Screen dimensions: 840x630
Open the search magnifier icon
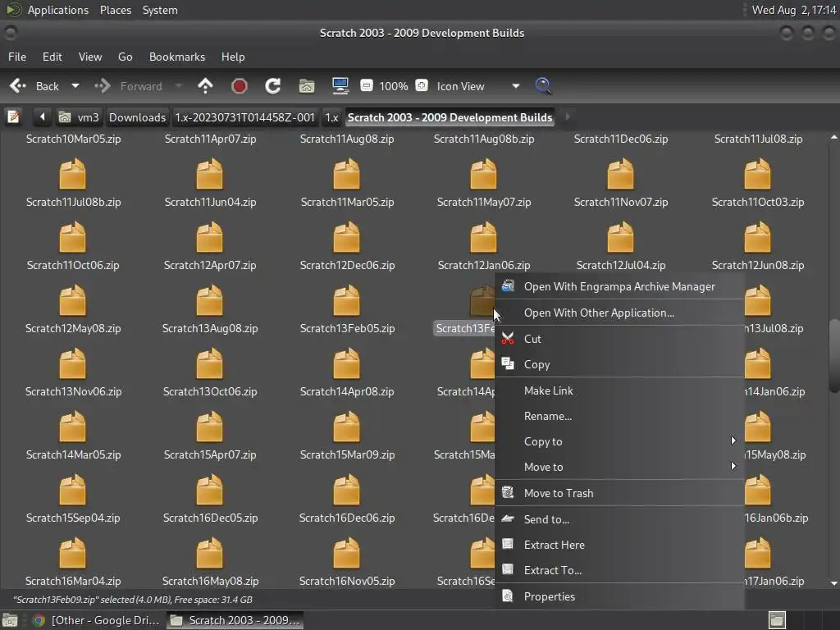click(543, 85)
